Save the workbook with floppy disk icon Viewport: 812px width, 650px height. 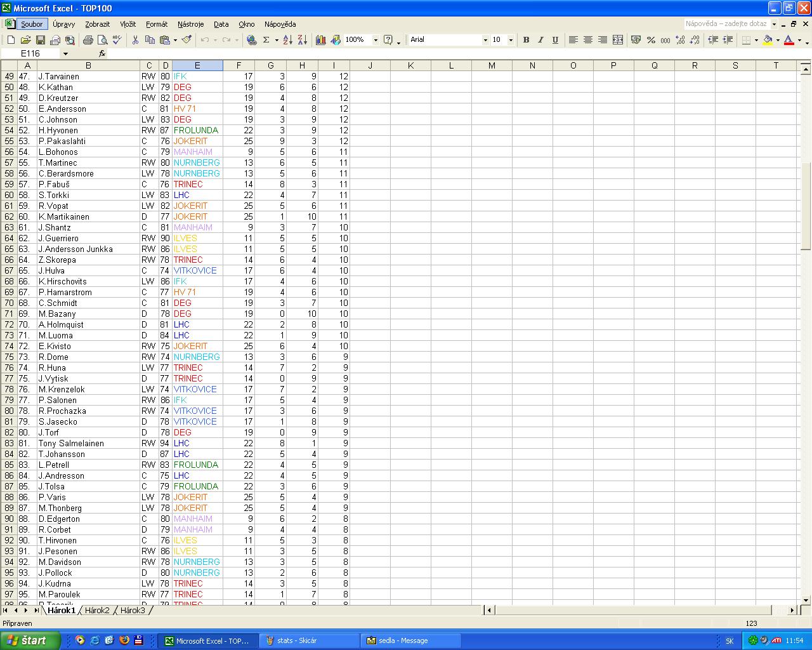(x=41, y=40)
